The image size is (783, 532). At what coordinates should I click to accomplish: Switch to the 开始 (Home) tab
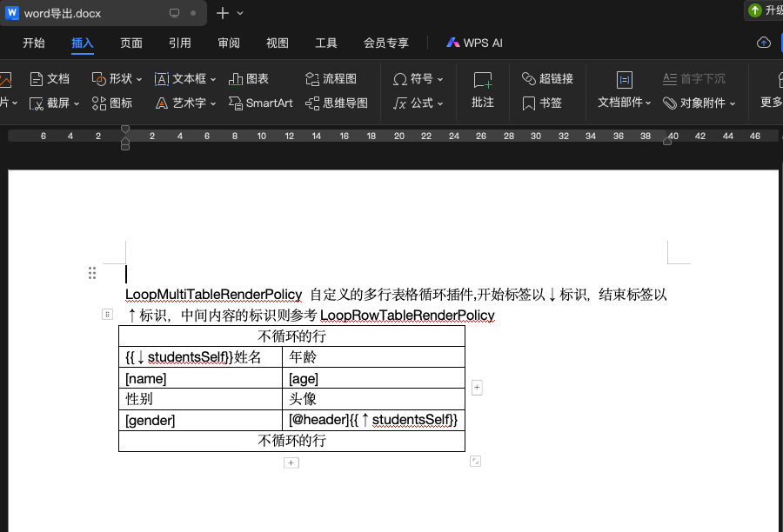(34, 43)
